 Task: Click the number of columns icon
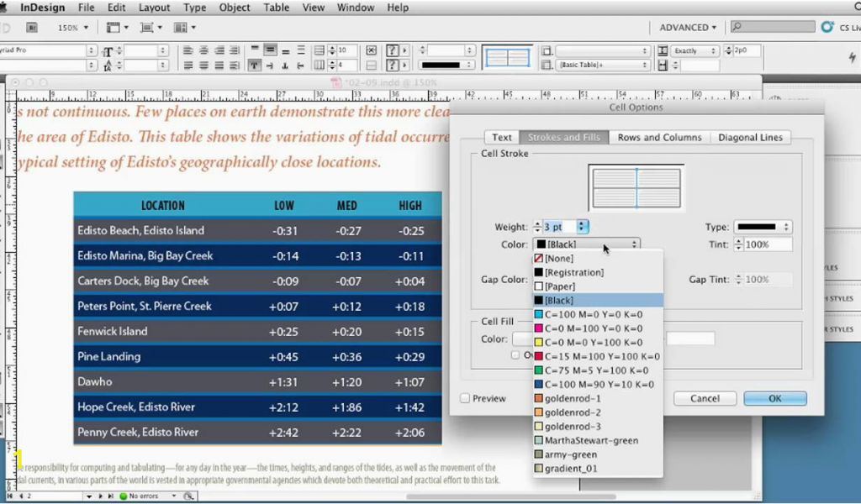pyautogui.click(x=319, y=66)
